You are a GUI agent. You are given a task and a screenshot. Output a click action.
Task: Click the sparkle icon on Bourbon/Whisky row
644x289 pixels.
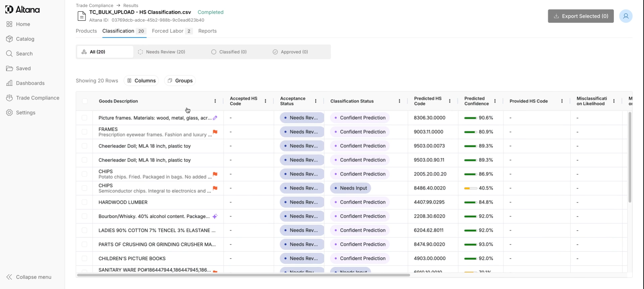pyautogui.click(x=215, y=216)
